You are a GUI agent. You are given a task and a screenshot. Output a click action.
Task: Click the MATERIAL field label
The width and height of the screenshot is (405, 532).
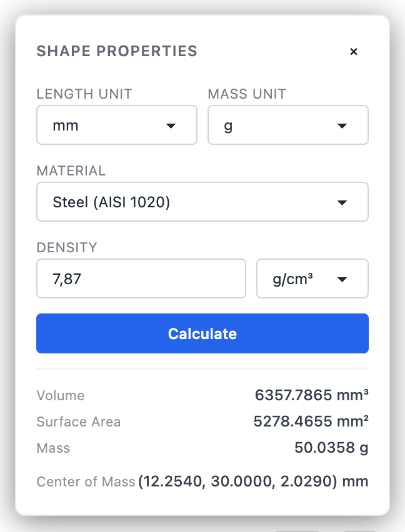click(71, 170)
